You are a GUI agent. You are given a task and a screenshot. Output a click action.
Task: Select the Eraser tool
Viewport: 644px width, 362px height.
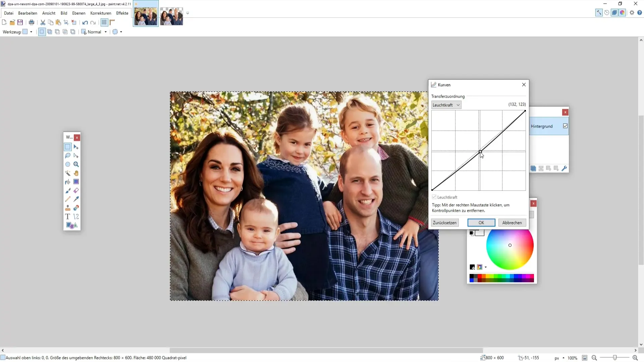76,190
